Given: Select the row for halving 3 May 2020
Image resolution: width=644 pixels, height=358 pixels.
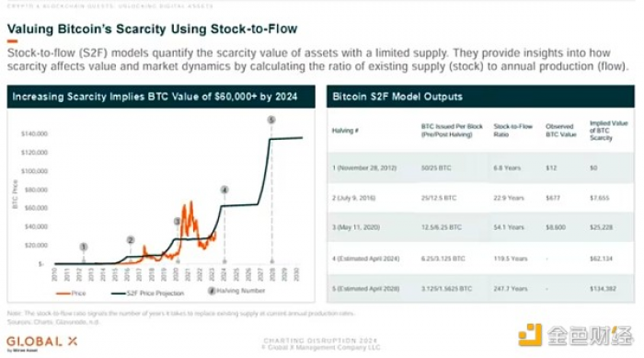Looking at the screenshot, I should [480, 227].
